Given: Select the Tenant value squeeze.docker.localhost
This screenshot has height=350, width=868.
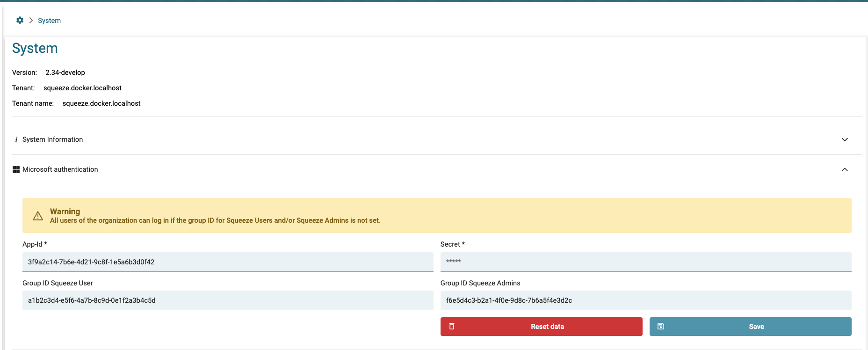Looking at the screenshot, I should click(82, 88).
